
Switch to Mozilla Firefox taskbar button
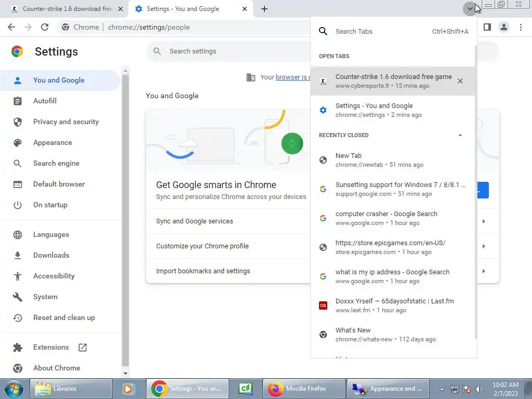303,389
